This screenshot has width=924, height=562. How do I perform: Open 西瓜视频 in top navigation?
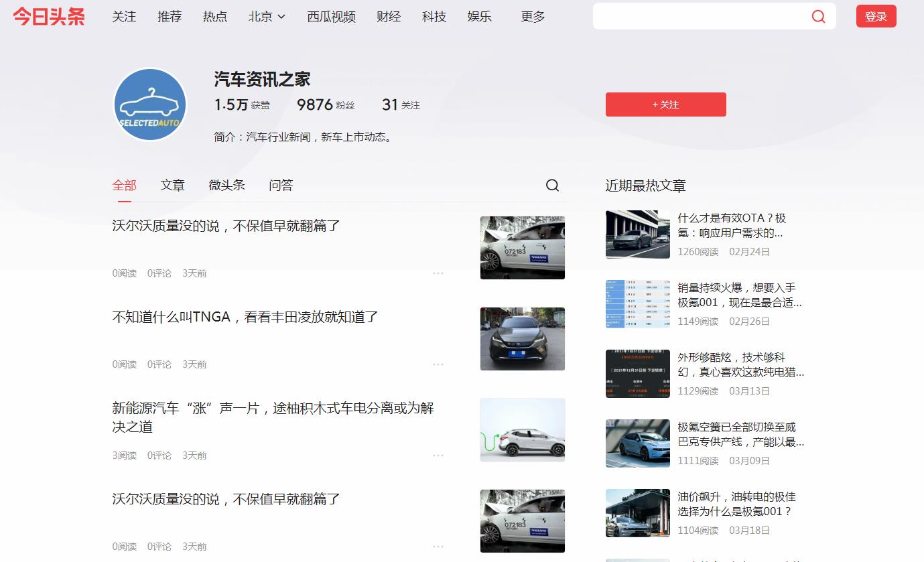[x=331, y=17]
